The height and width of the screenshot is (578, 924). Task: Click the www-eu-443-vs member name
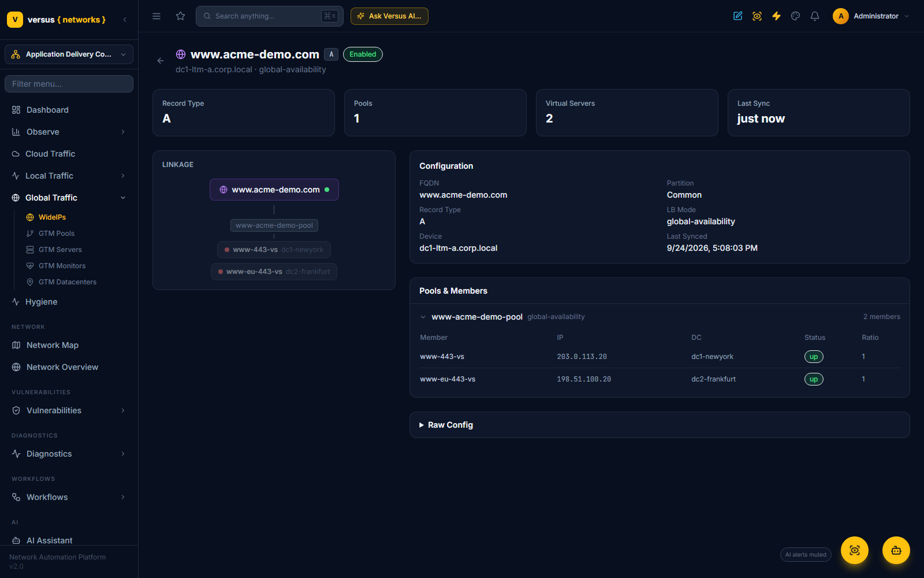tap(448, 379)
